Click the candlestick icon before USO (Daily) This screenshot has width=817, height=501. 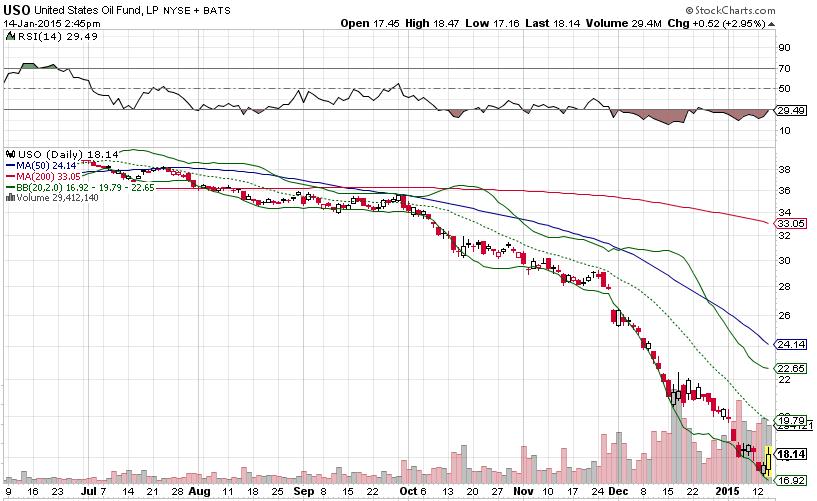[x=10, y=155]
